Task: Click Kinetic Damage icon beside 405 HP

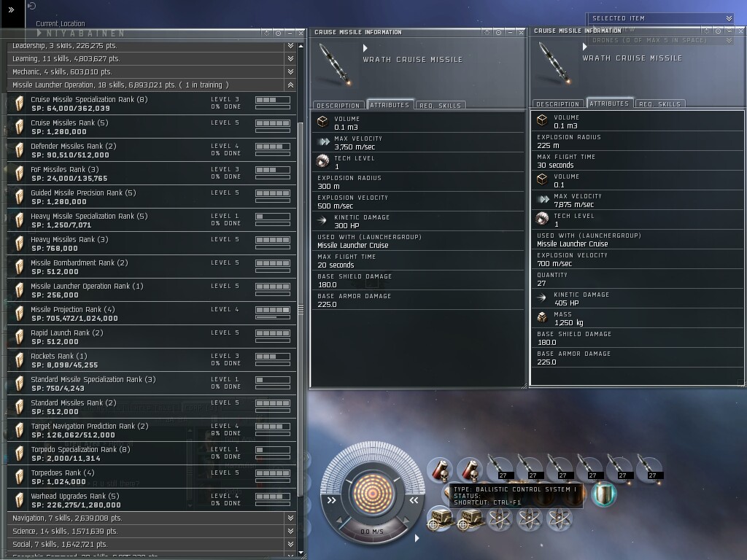Action: point(542,297)
